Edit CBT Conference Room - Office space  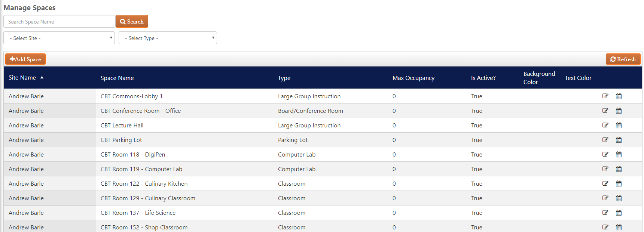pos(605,111)
